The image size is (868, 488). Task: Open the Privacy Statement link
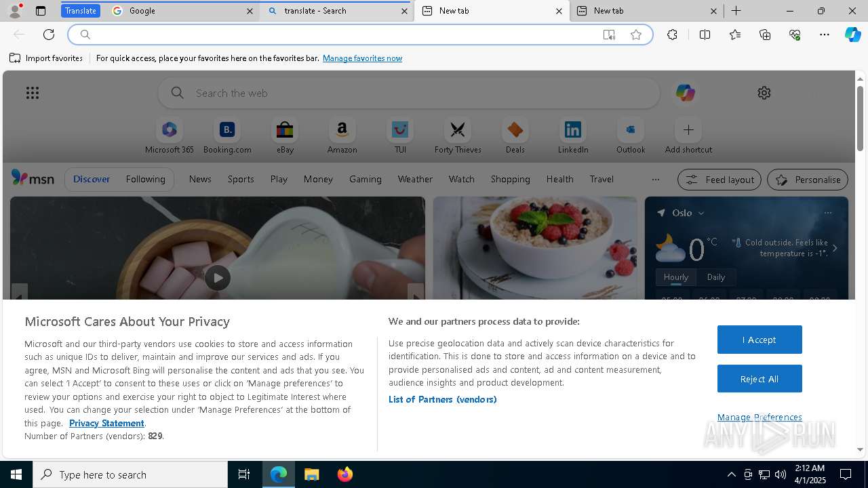[x=106, y=423]
